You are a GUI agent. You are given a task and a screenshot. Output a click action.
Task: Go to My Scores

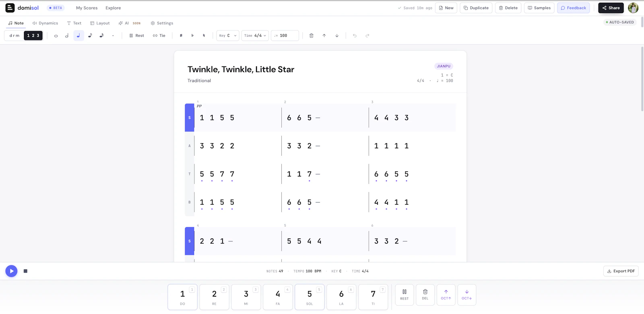(x=87, y=8)
